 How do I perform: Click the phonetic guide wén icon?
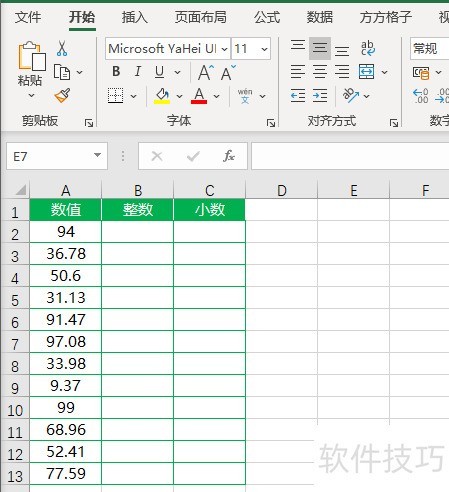tap(245, 96)
